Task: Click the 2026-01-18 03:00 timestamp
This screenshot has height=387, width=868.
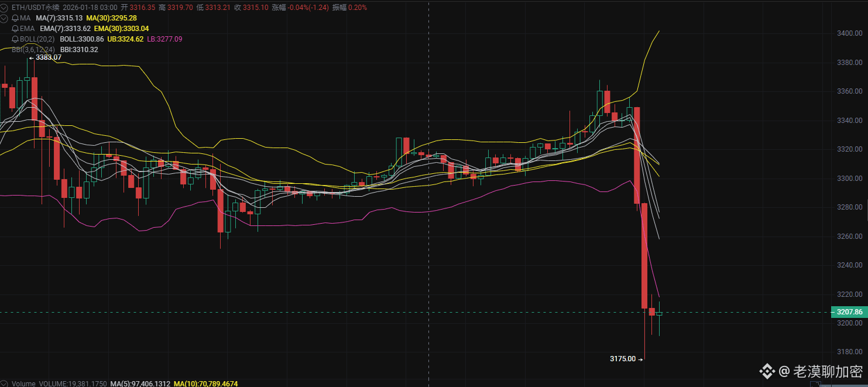Action: 90,8
